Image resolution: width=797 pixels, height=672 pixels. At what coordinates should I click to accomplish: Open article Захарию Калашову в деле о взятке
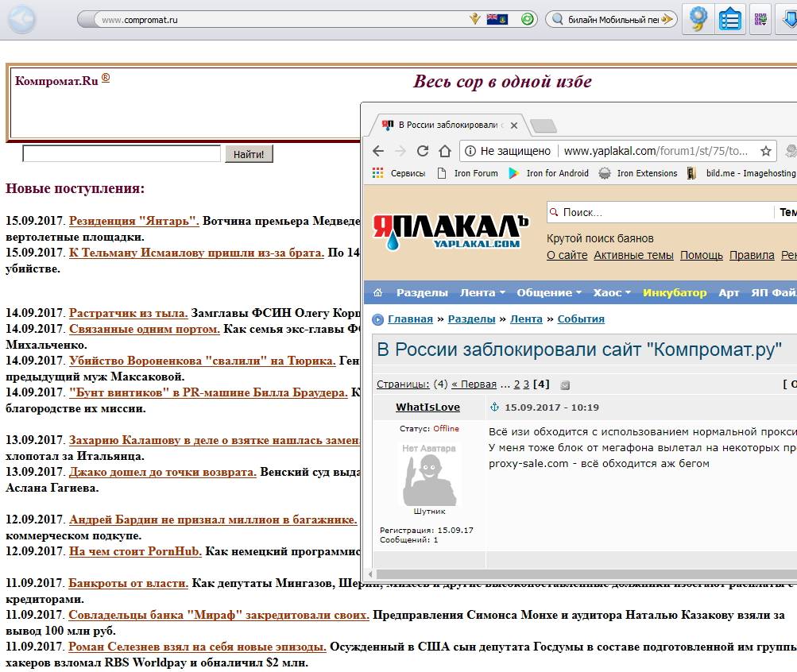pos(214,440)
